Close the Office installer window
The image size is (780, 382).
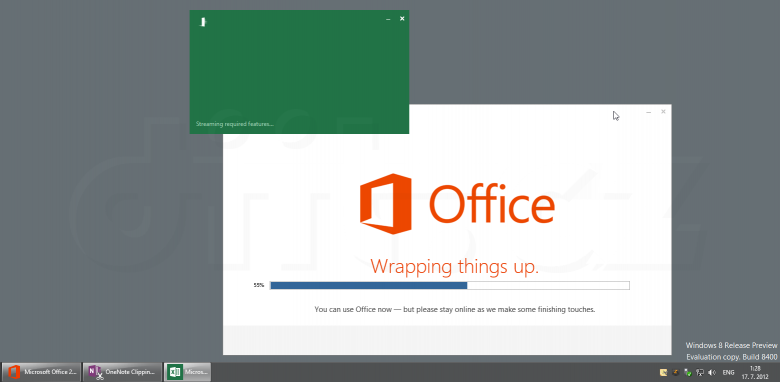pyautogui.click(x=663, y=112)
